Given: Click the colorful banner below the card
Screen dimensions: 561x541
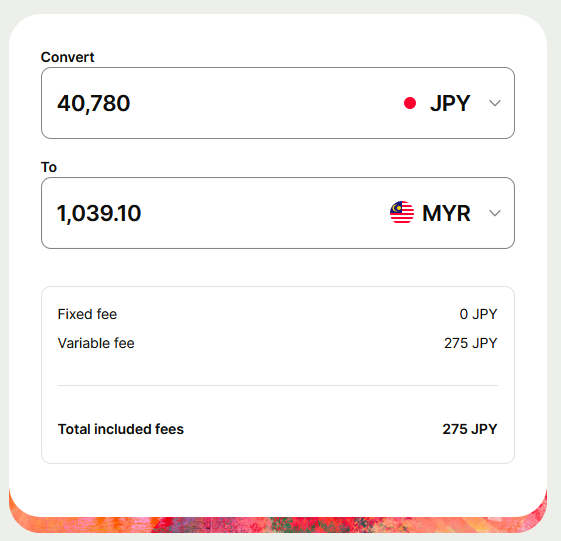Looking at the screenshot, I should tap(278, 525).
